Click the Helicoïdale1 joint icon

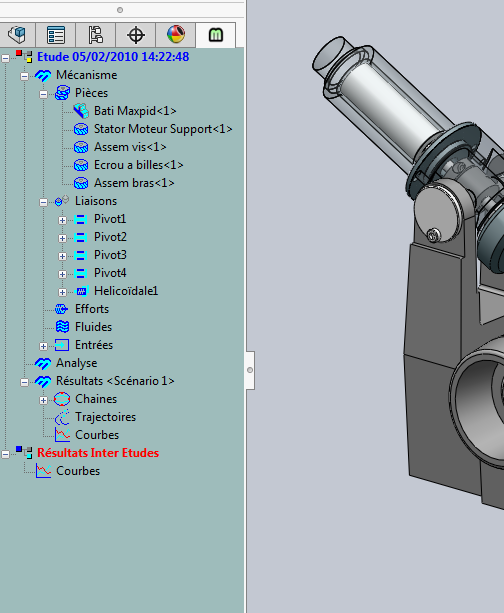[81, 291]
